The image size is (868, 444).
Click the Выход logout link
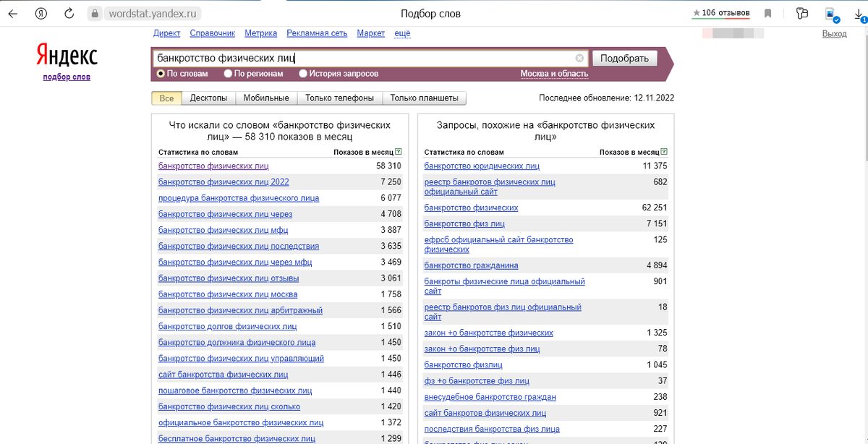835,34
